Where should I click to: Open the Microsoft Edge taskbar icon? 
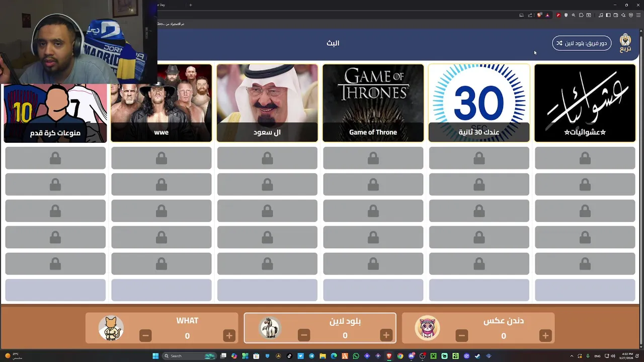[x=334, y=356]
